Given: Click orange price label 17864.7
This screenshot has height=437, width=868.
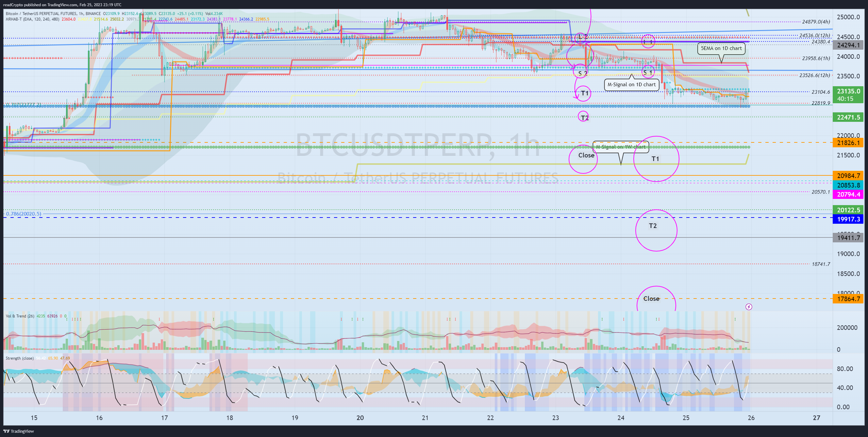Looking at the screenshot, I should point(848,299).
